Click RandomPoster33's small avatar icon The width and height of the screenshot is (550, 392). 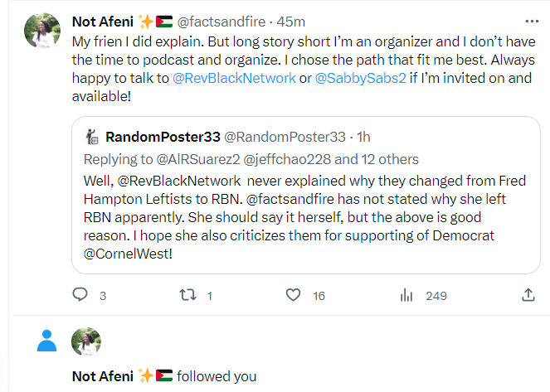[93, 137]
